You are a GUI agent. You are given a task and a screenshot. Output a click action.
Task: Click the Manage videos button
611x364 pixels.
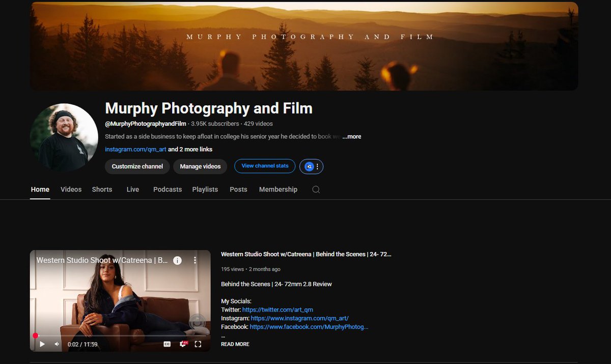(x=200, y=166)
